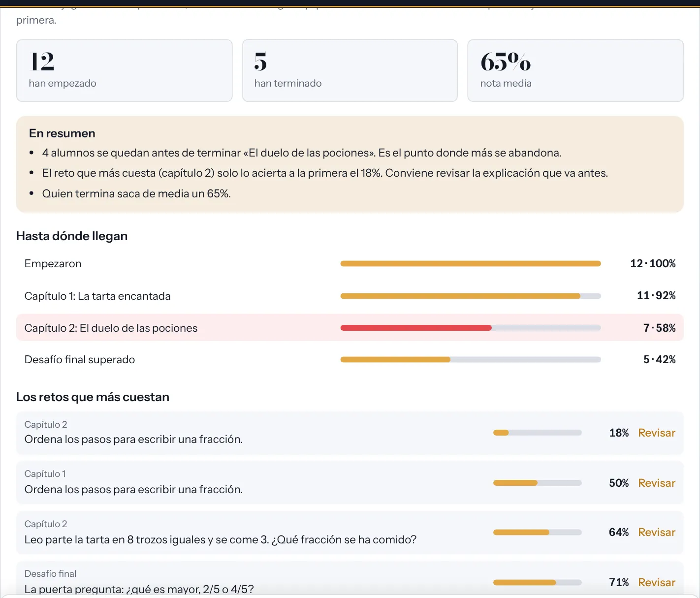Click the short 18% challenge progress bar

point(538,433)
